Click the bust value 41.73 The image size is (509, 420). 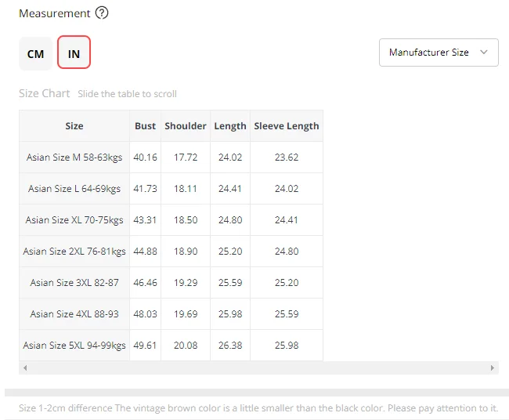coord(145,189)
